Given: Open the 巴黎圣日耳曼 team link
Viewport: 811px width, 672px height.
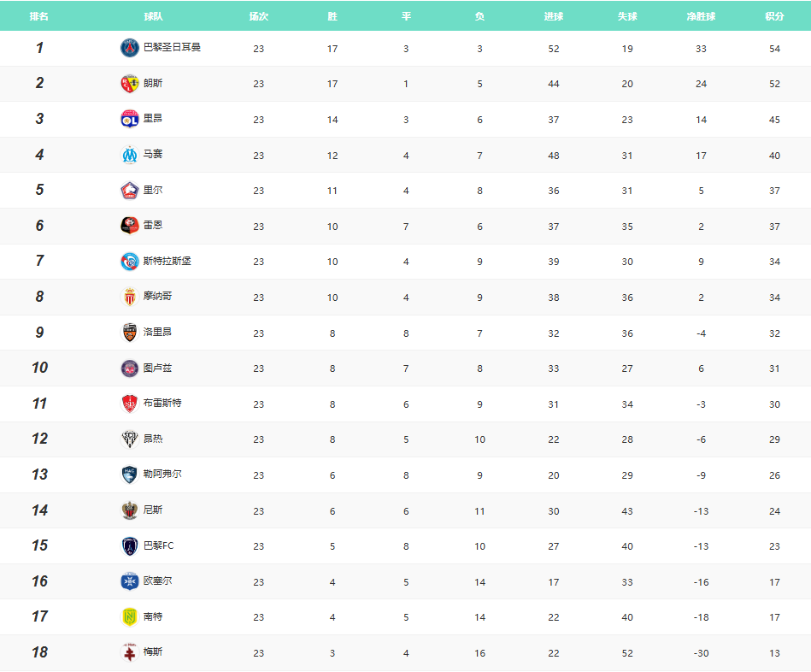Looking at the screenshot, I should [x=172, y=48].
